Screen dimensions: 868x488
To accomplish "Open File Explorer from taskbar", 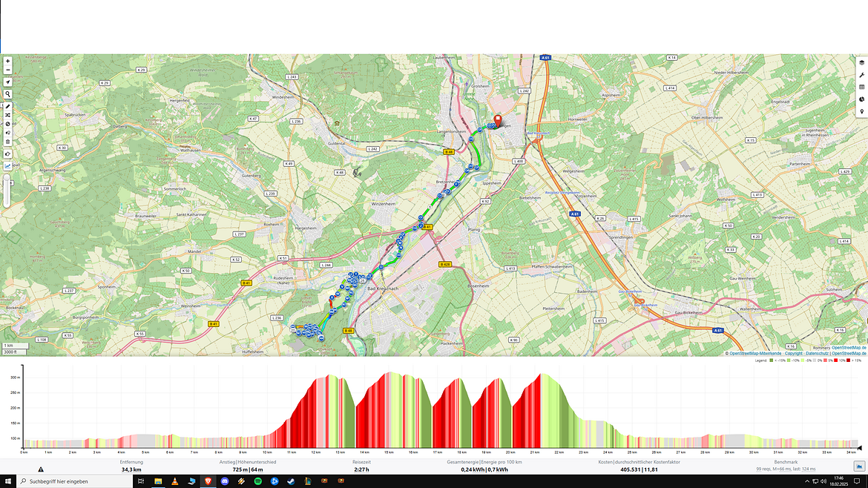I will [x=158, y=481].
